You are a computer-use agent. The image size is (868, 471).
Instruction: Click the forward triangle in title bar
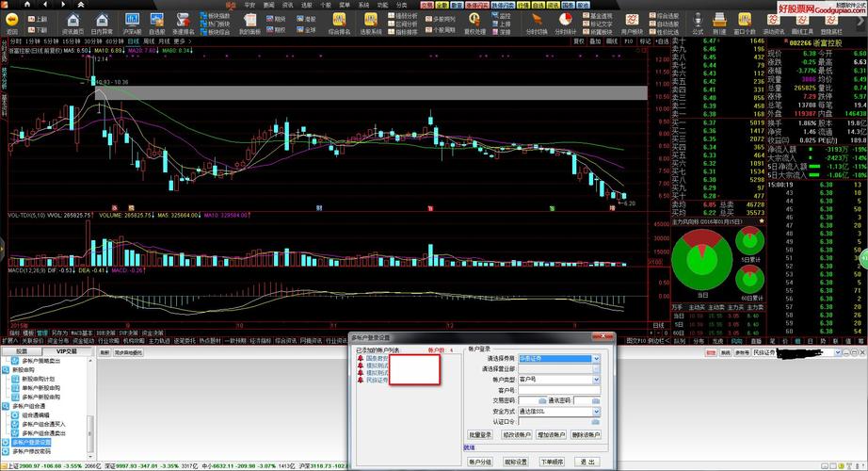pos(63,5)
